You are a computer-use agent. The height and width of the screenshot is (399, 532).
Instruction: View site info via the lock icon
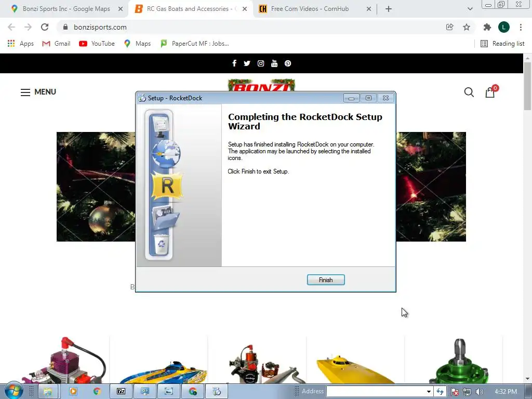click(65, 27)
